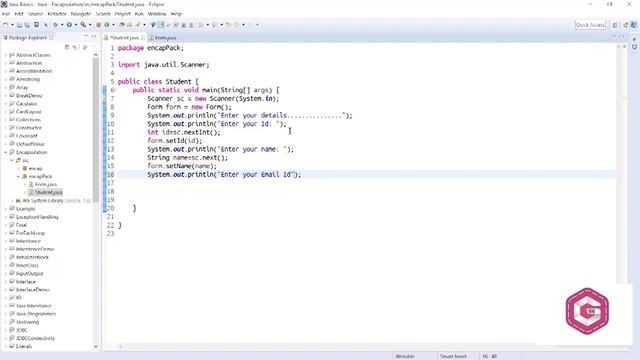The image size is (640, 360).
Task: Click the New Java Package icon
Action: click(x=98, y=25)
